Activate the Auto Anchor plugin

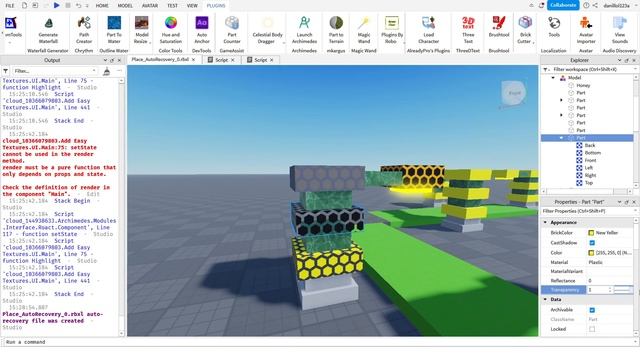click(x=202, y=23)
